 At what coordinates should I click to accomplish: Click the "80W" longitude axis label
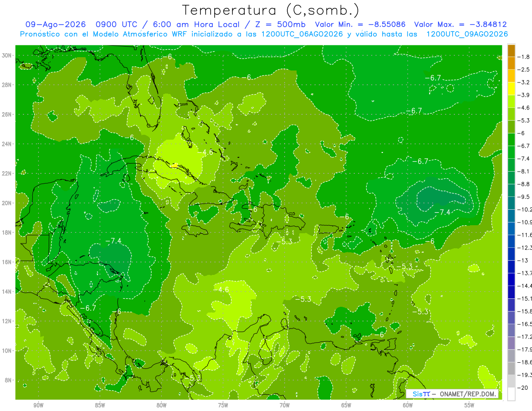click(161, 405)
